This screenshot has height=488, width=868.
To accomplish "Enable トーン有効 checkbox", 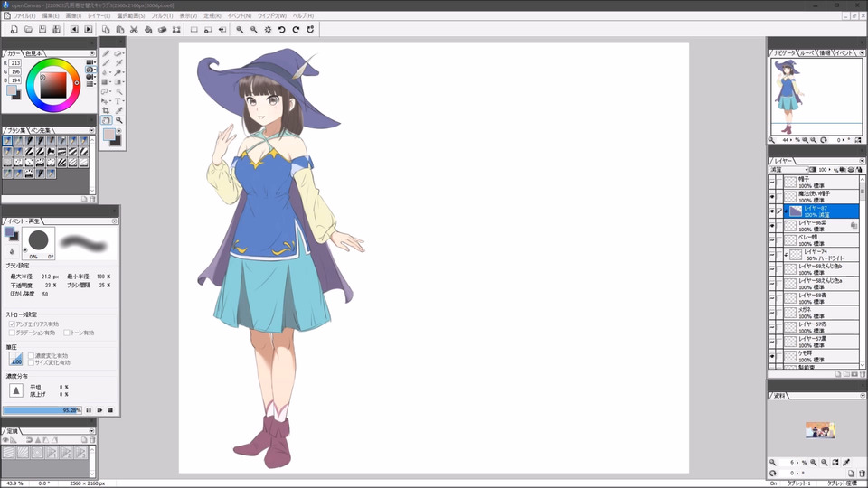I will tap(66, 333).
